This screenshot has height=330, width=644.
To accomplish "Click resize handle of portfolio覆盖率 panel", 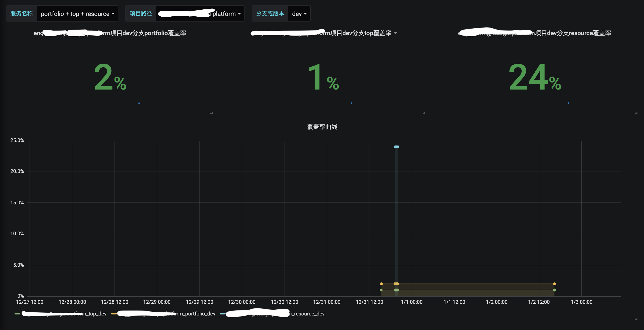I will pos(211,113).
